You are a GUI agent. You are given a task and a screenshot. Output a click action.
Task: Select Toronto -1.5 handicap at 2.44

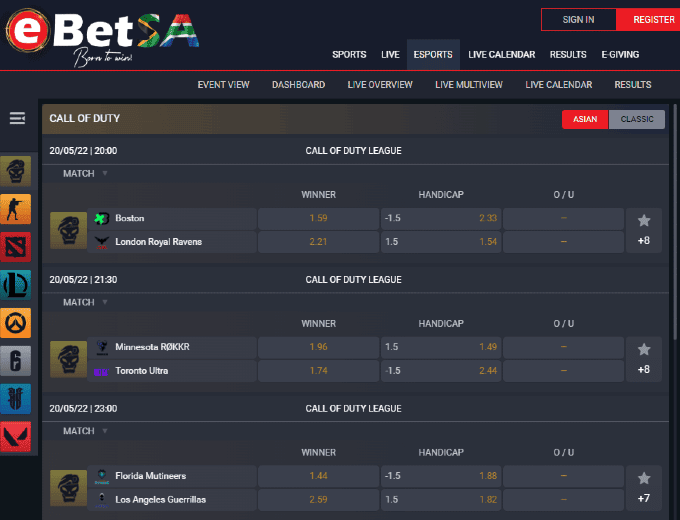coord(441,371)
